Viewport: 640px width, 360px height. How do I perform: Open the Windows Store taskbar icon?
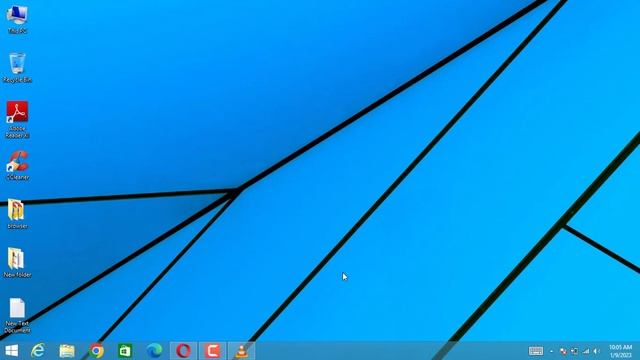pos(125,351)
